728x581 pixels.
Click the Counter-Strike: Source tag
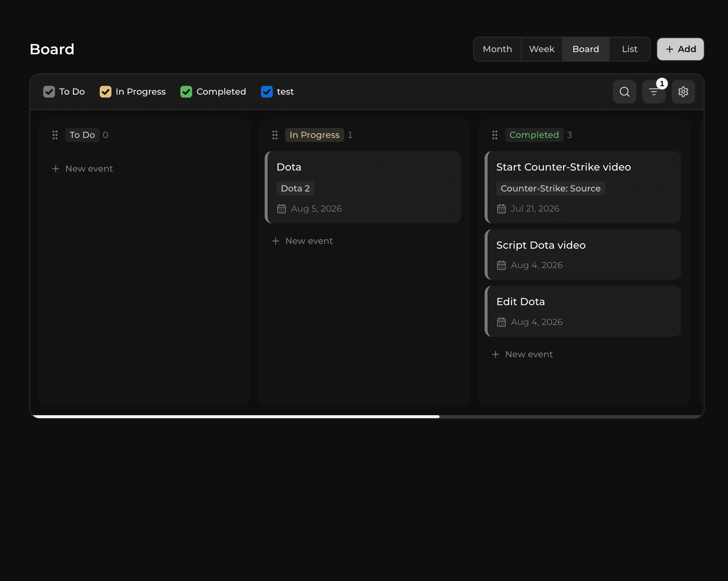pos(551,189)
